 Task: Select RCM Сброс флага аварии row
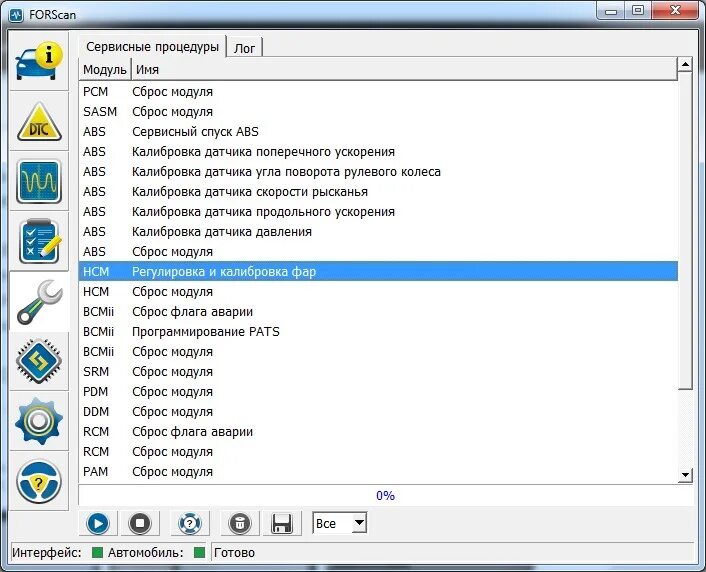click(378, 431)
